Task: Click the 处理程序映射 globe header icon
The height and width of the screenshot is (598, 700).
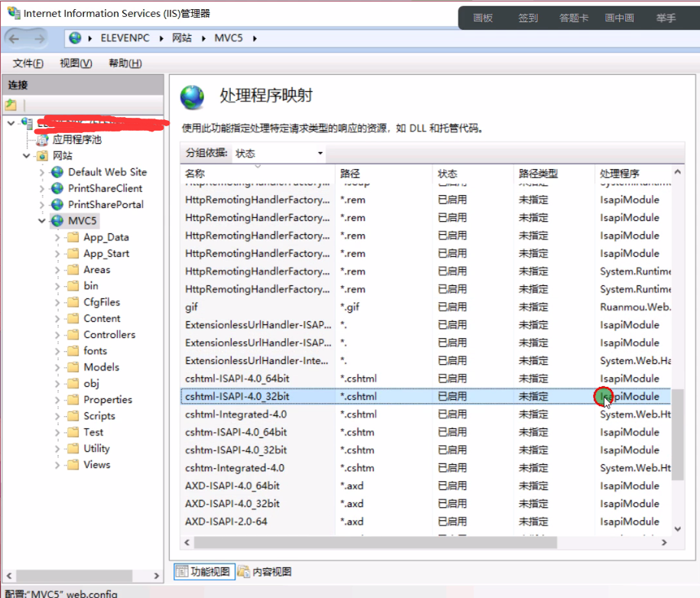Action: (193, 97)
